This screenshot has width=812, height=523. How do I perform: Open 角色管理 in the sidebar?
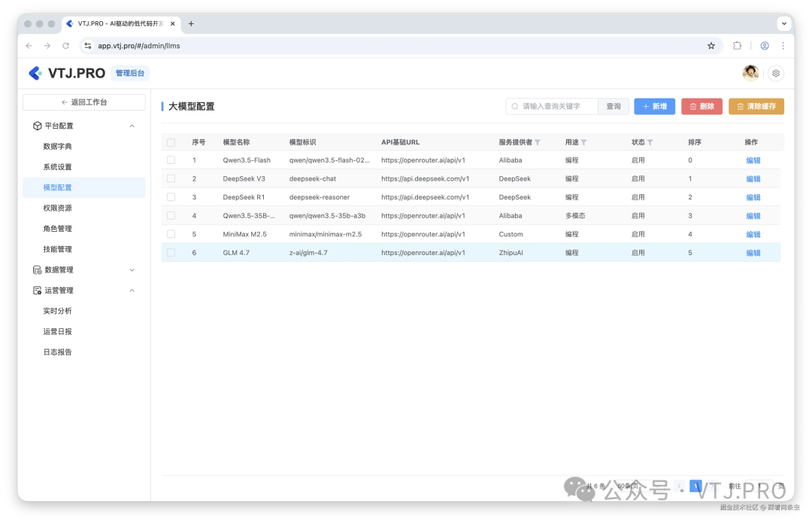pos(57,229)
